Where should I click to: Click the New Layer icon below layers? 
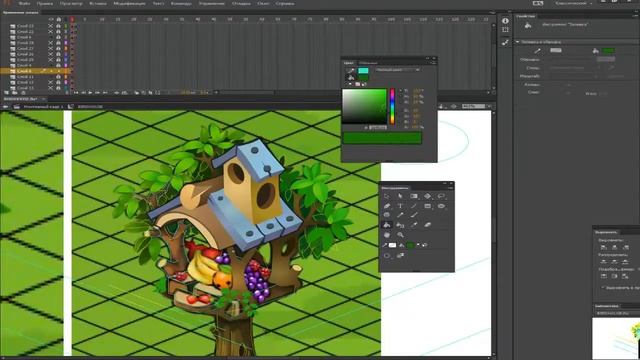pos(6,93)
